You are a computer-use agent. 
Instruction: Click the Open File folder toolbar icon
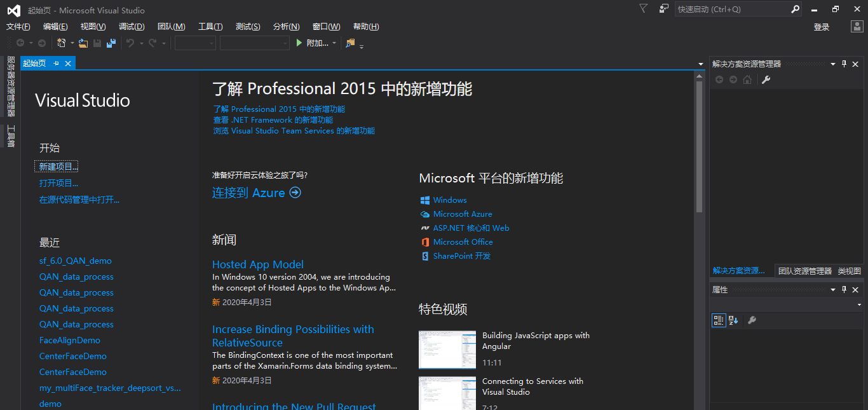[x=83, y=43]
